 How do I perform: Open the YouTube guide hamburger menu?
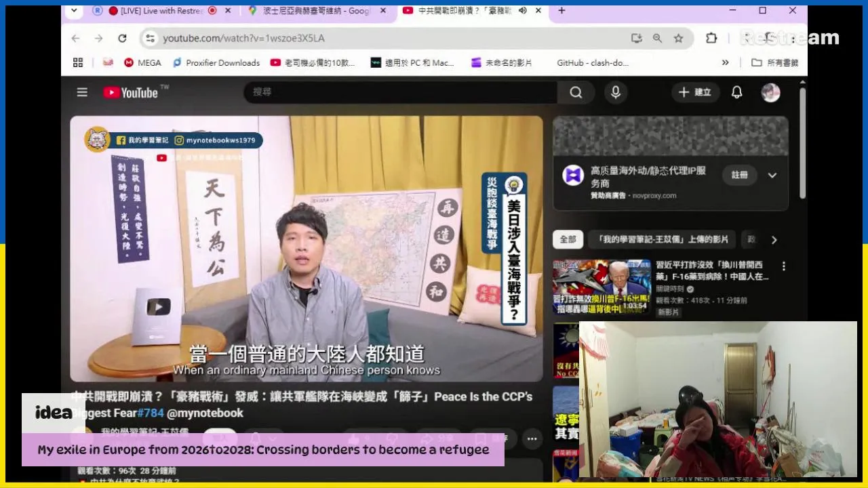click(82, 92)
